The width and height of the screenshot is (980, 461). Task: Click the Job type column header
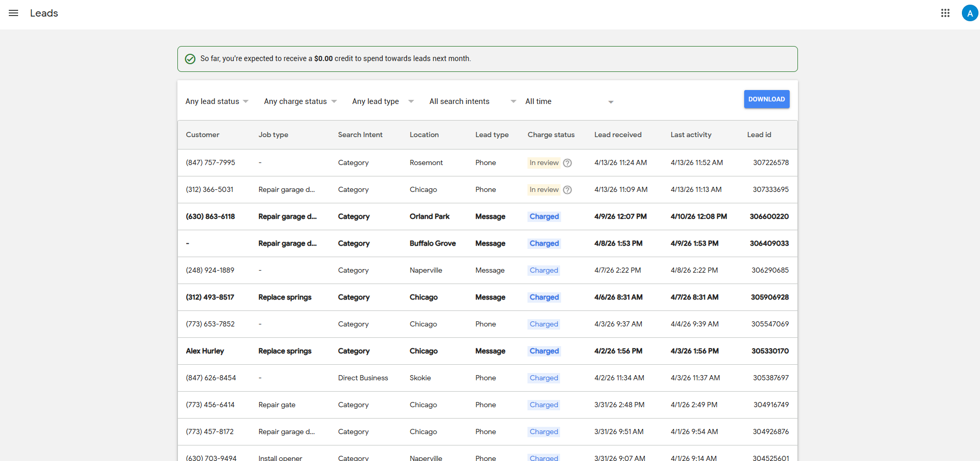tap(274, 135)
